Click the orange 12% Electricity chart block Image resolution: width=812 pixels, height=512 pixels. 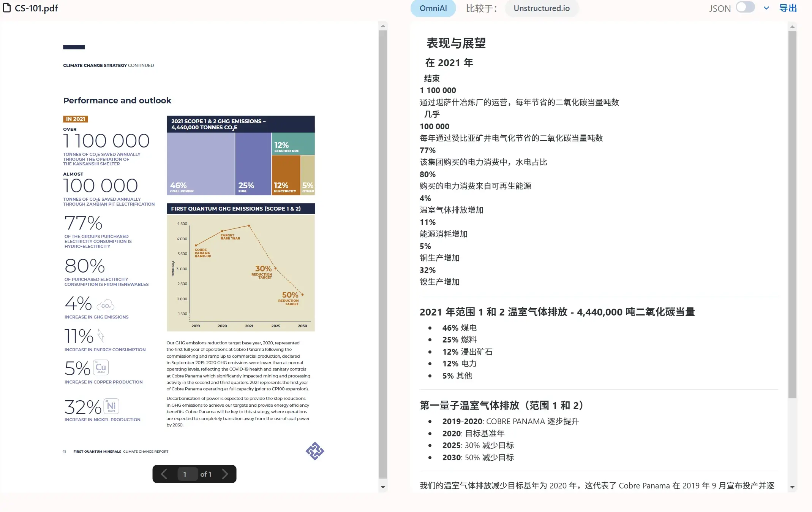[x=286, y=175]
